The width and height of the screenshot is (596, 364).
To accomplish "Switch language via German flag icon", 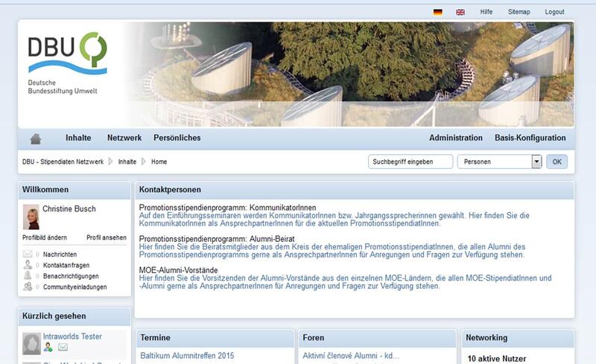I will 437,13.
